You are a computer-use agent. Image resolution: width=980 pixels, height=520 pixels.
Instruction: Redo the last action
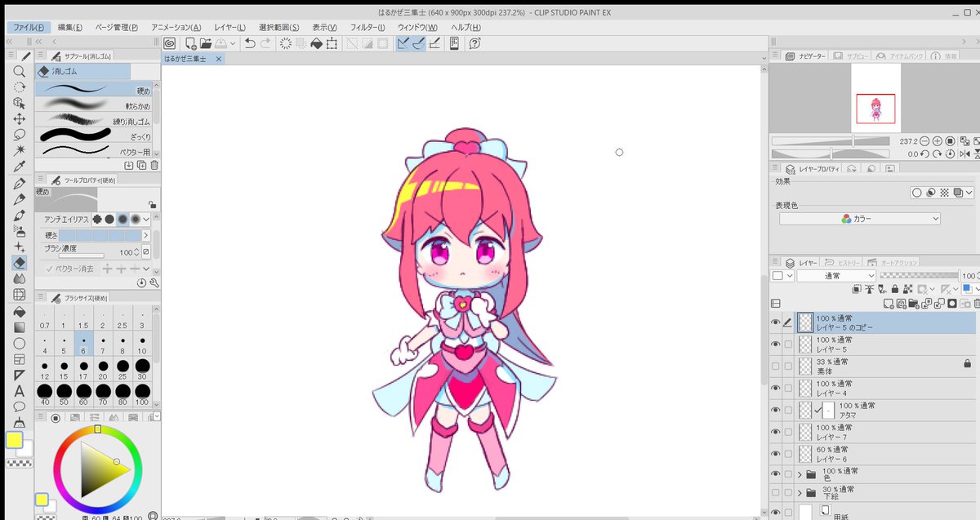(x=265, y=43)
